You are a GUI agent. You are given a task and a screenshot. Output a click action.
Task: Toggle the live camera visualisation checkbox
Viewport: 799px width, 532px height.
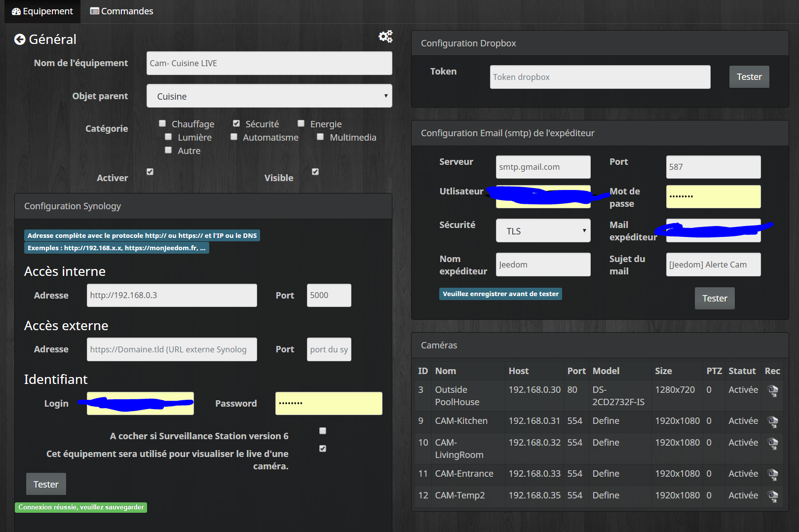coord(323,449)
